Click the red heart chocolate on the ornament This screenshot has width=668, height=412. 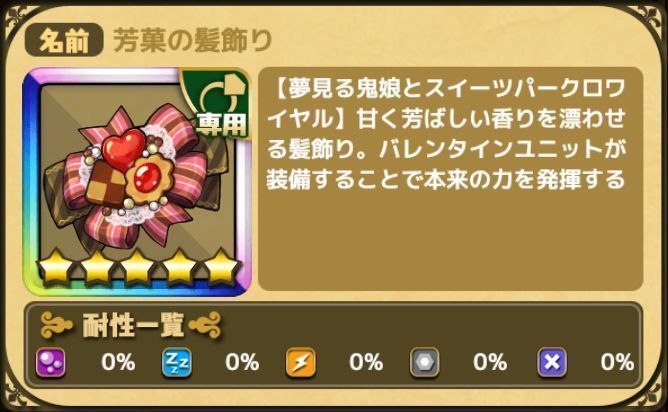click(124, 148)
